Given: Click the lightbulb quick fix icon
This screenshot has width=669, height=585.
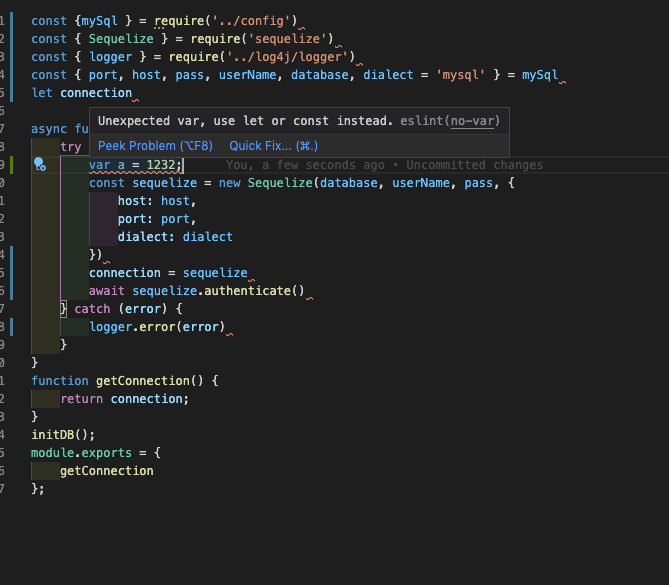Looking at the screenshot, I should pyautogui.click(x=40, y=164).
